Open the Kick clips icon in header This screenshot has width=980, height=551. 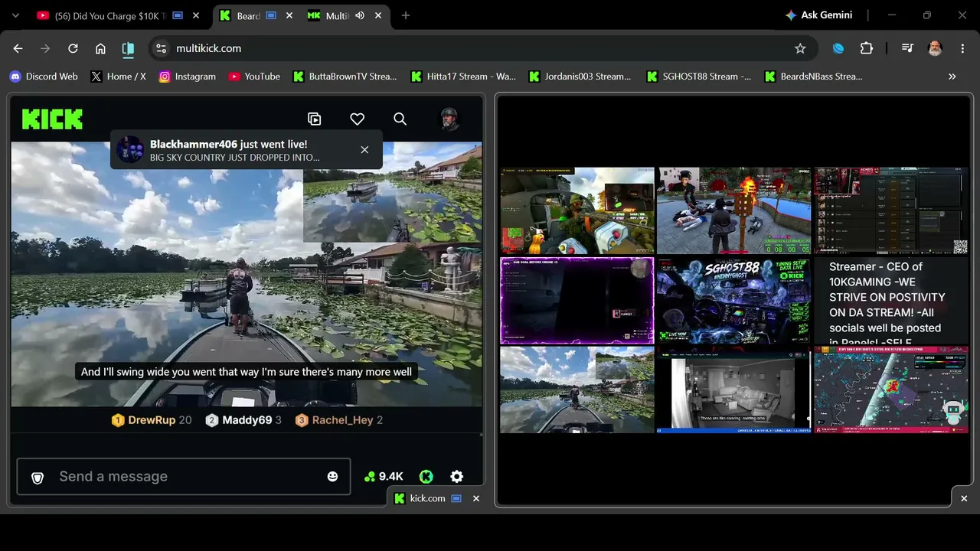[314, 119]
